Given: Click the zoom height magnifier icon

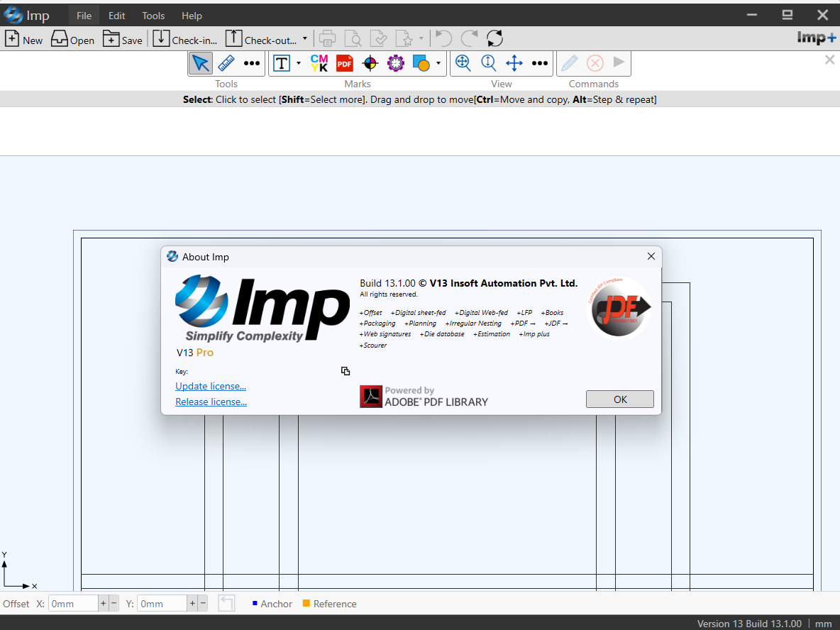Looking at the screenshot, I should click(x=489, y=63).
